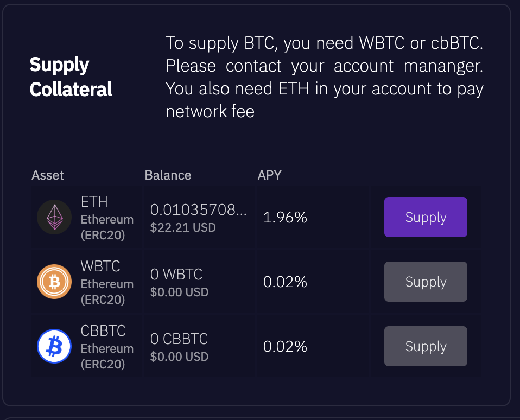Select the ETH asset name

click(94, 201)
